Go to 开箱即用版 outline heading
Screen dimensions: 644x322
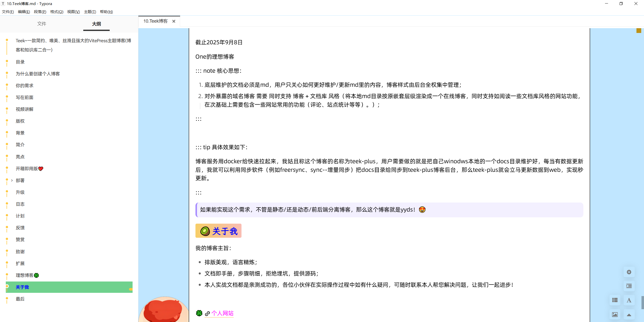tap(27, 169)
